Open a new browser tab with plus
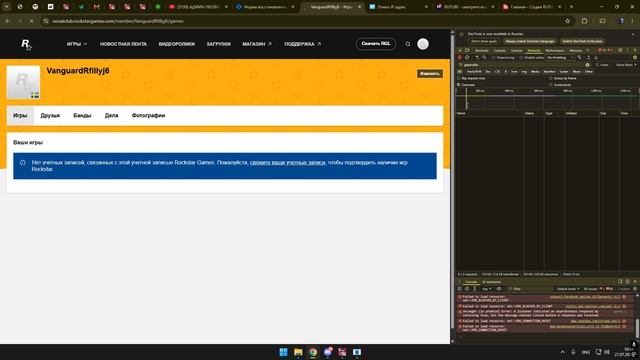 click(571, 7)
